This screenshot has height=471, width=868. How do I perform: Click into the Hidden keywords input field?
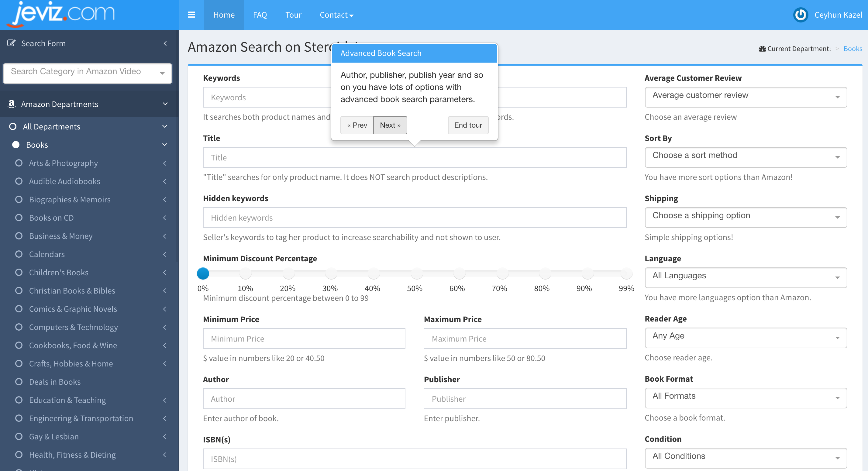tap(415, 217)
